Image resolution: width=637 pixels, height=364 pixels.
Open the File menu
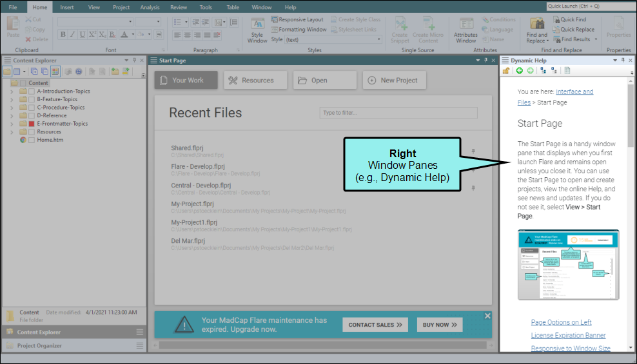pyautogui.click(x=13, y=7)
